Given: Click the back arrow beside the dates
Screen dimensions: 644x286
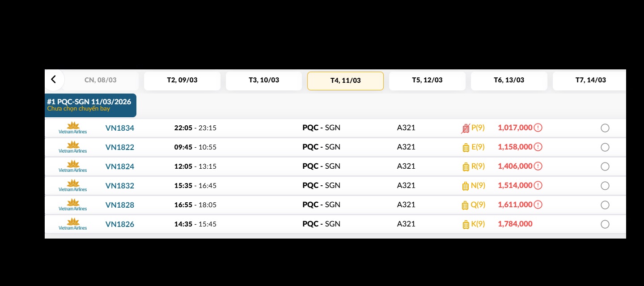Looking at the screenshot, I should [54, 80].
